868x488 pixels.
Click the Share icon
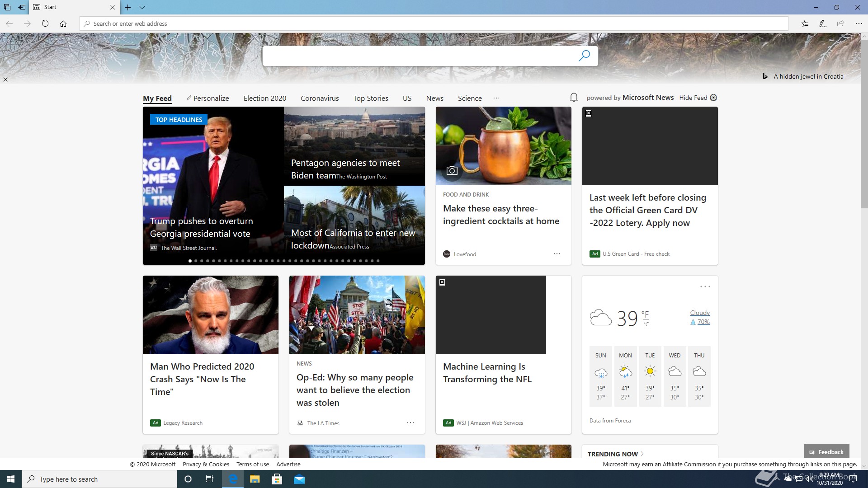pos(840,23)
